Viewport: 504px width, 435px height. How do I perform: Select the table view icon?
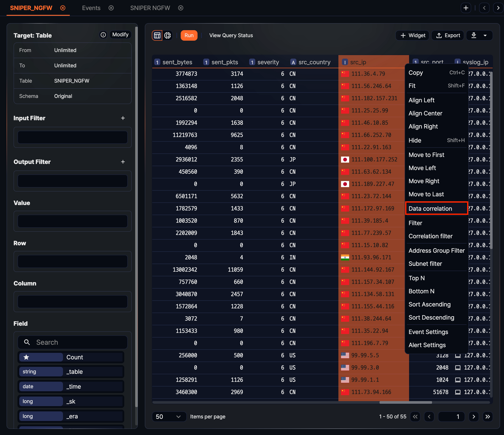(x=157, y=35)
